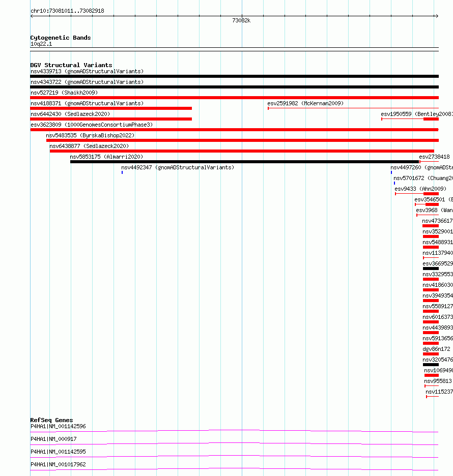Click the esv3669529 variant label
The width and height of the screenshot is (453, 476).
(438, 263)
